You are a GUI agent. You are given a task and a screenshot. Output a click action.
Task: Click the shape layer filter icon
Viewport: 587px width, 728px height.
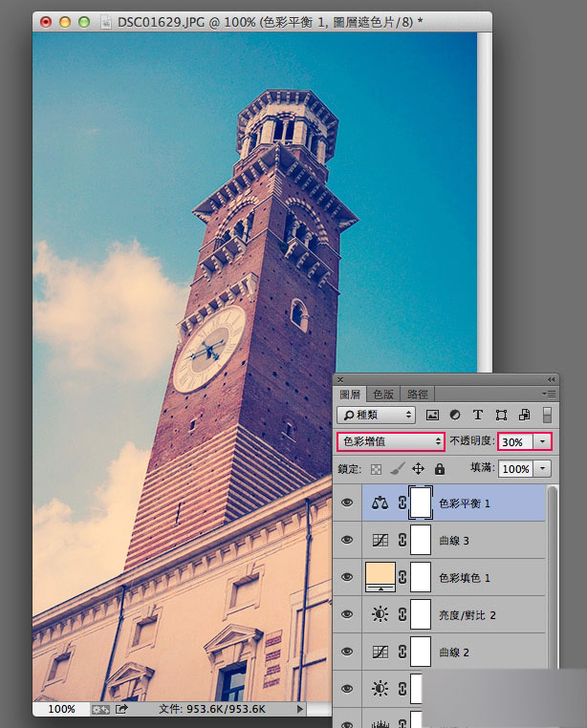pos(501,415)
